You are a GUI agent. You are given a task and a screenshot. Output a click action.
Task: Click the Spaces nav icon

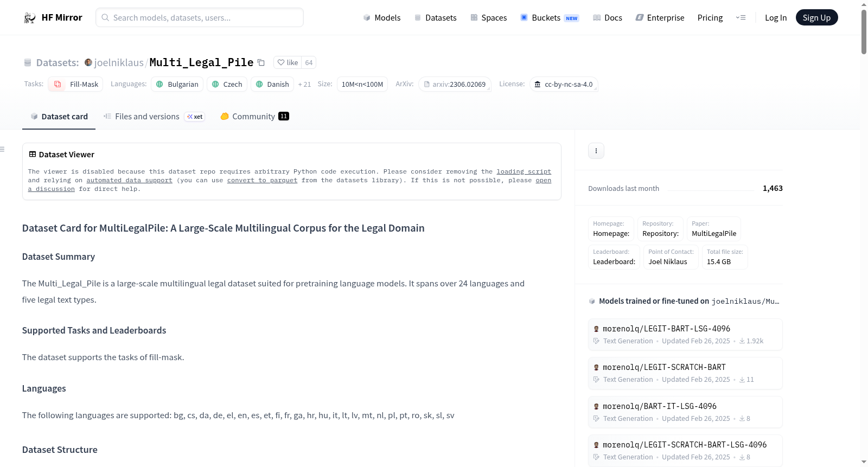pyautogui.click(x=474, y=18)
